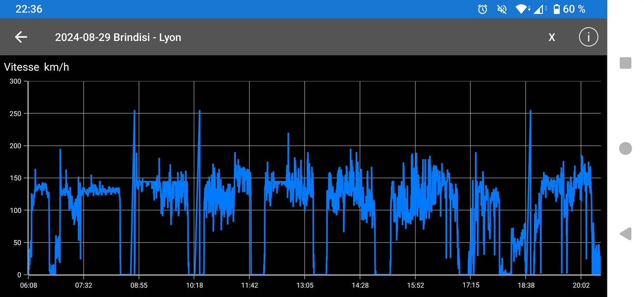Tap the 15:52 time axis label

pos(416,285)
